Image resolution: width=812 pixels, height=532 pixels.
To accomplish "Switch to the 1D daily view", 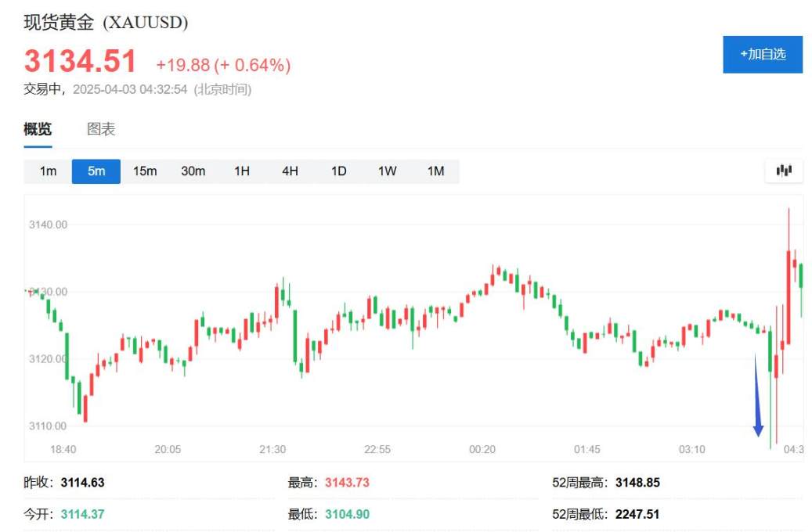I will tap(338, 171).
